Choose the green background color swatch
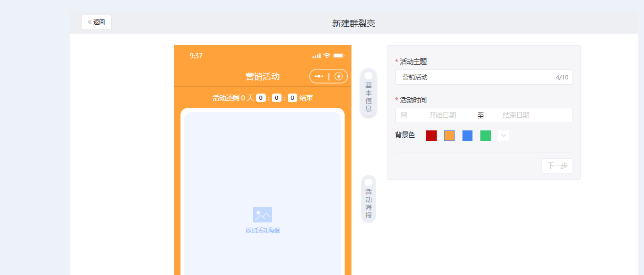This screenshot has width=644, height=275. 485,136
